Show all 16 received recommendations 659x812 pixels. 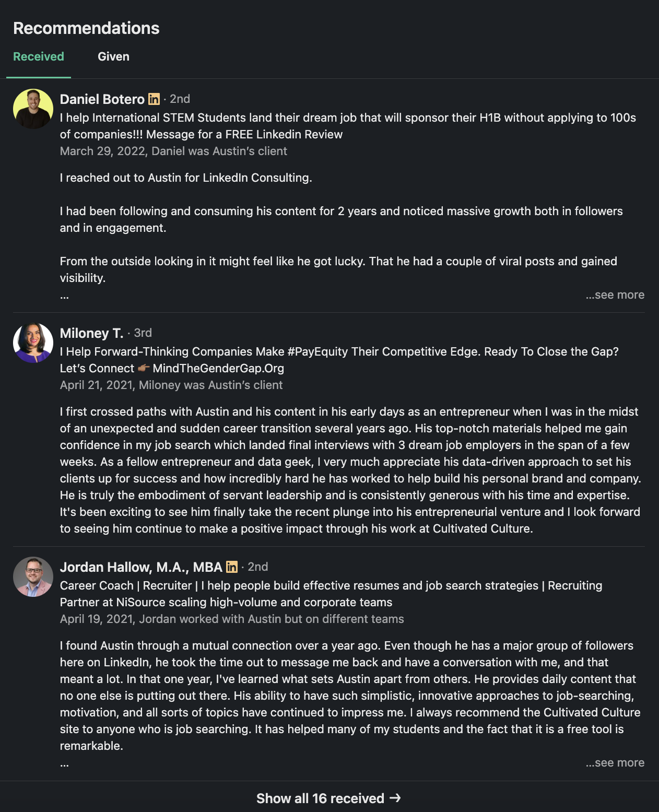329,798
